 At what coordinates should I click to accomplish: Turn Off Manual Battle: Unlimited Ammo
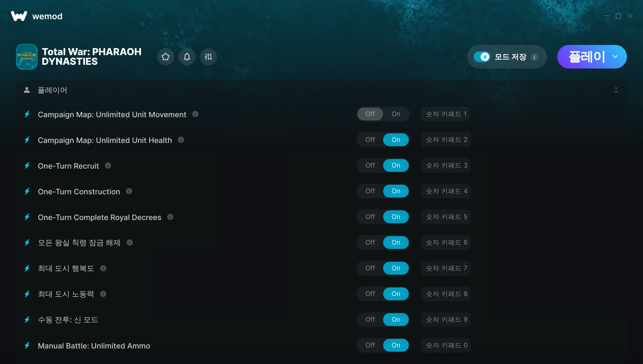[370, 345]
